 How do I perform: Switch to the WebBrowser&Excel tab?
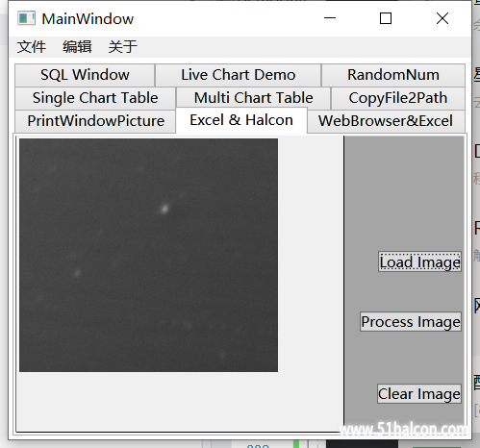coord(386,121)
